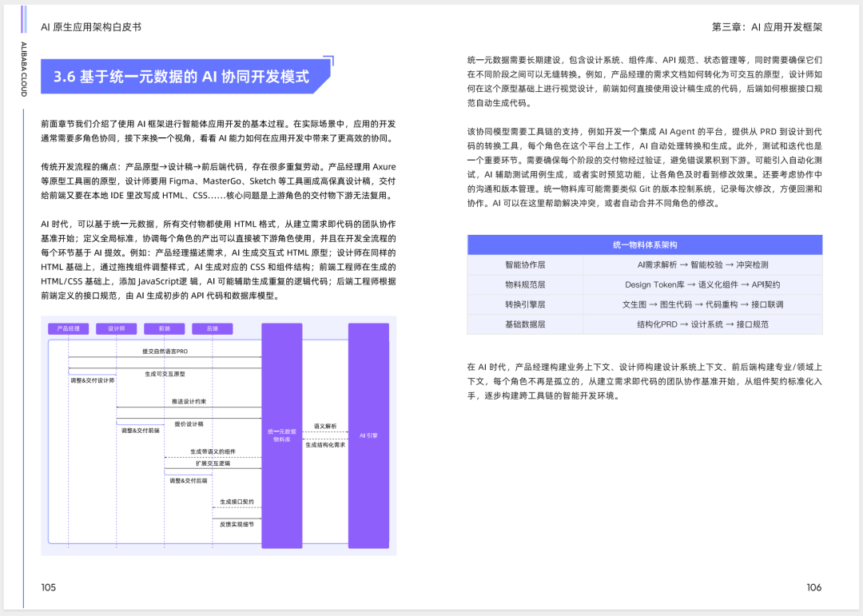The image size is (863, 616).
Task: Click page number 105
Action: (x=49, y=587)
